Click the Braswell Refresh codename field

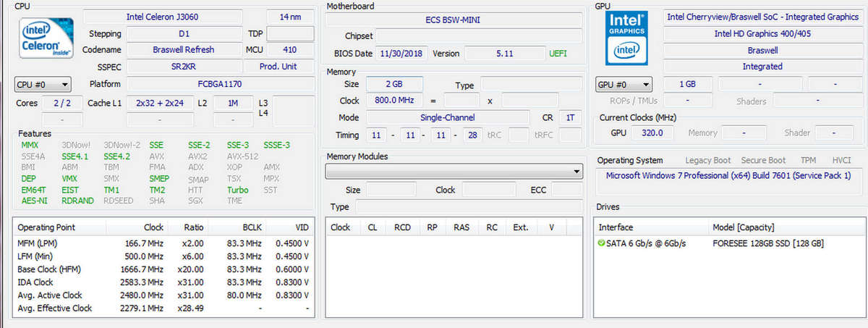(x=184, y=50)
